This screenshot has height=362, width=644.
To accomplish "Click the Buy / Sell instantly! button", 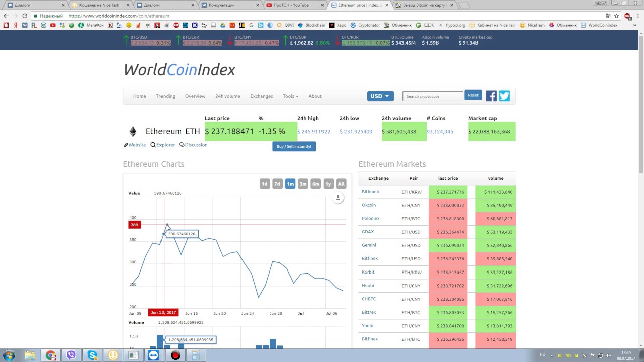I will (294, 146).
